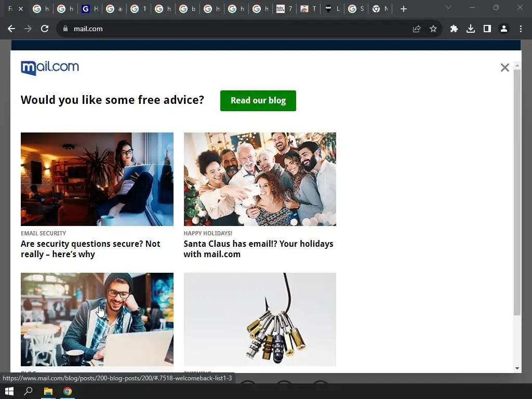This screenshot has width=532, height=399.
Task: Open the man with laptop thumbnail
Action: (97, 320)
